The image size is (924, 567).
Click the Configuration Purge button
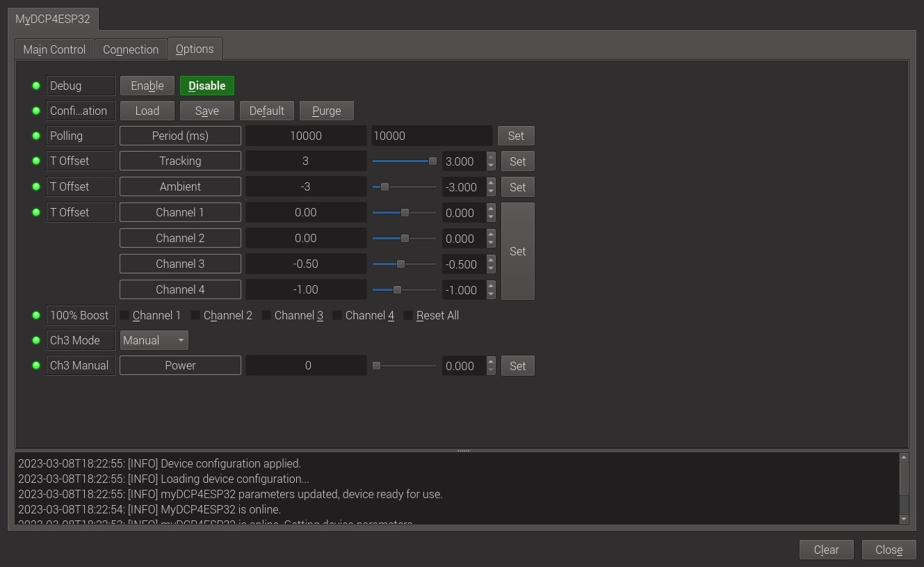(327, 111)
